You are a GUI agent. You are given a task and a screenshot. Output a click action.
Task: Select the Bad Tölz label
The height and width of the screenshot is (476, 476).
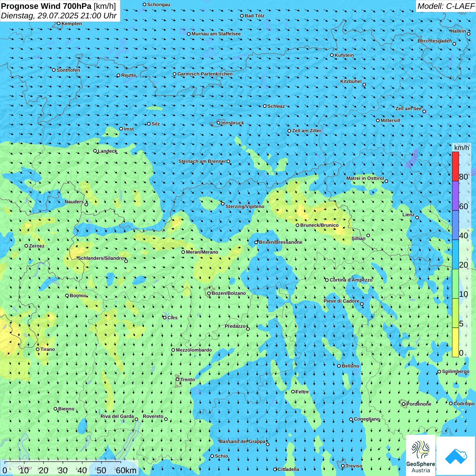pyautogui.click(x=254, y=16)
